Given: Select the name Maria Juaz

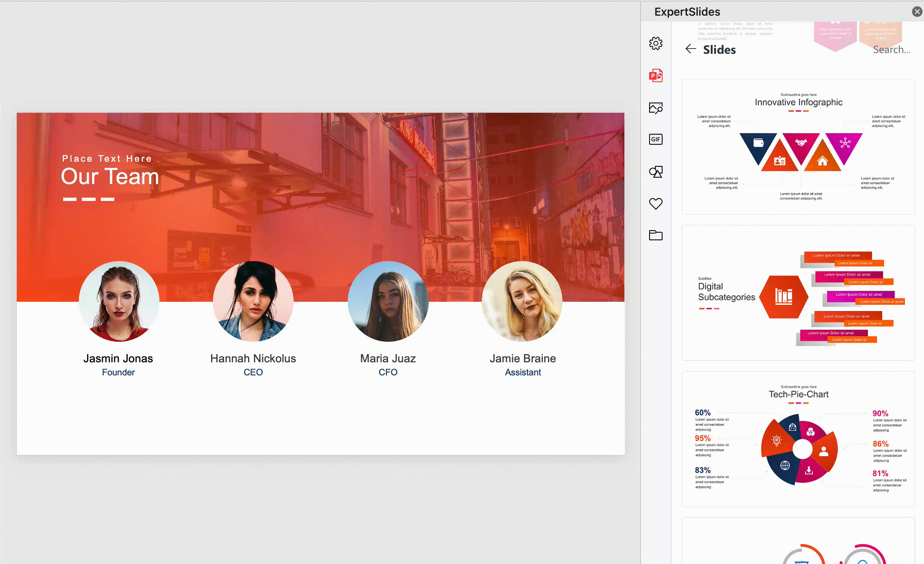Looking at the screenshot, I should pos(388,359).
